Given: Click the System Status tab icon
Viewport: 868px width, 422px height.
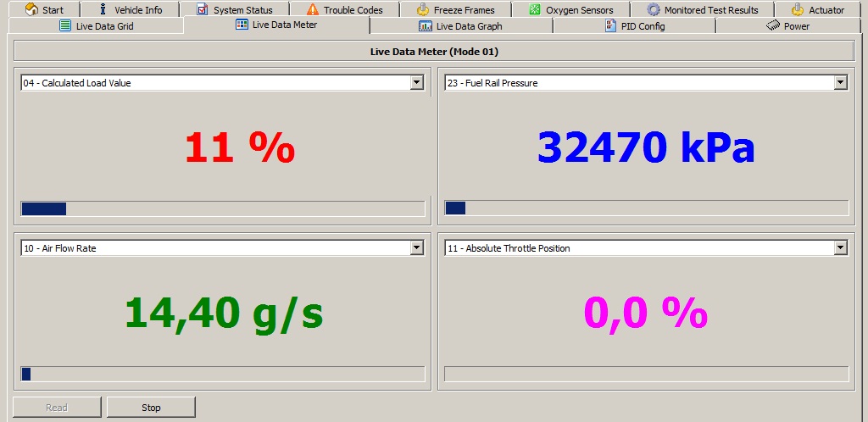Looking at the screenshot, I should 202,9.
